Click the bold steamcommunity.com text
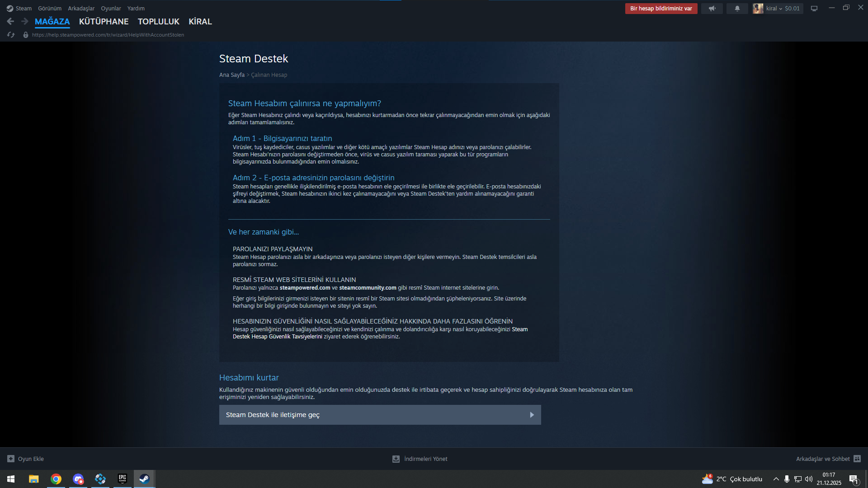The width and height of the screenshot is (868, 488). tap(368, 288)
